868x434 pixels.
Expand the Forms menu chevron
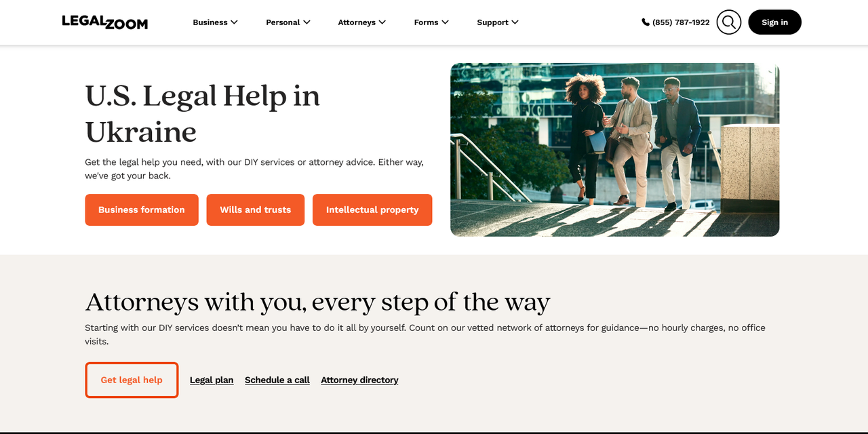pos(445,22)
